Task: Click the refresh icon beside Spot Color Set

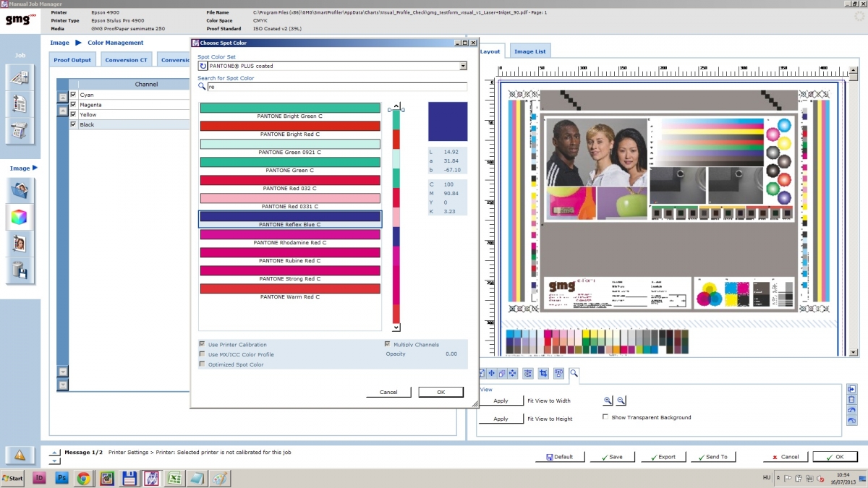Action: tap(203, 66)
